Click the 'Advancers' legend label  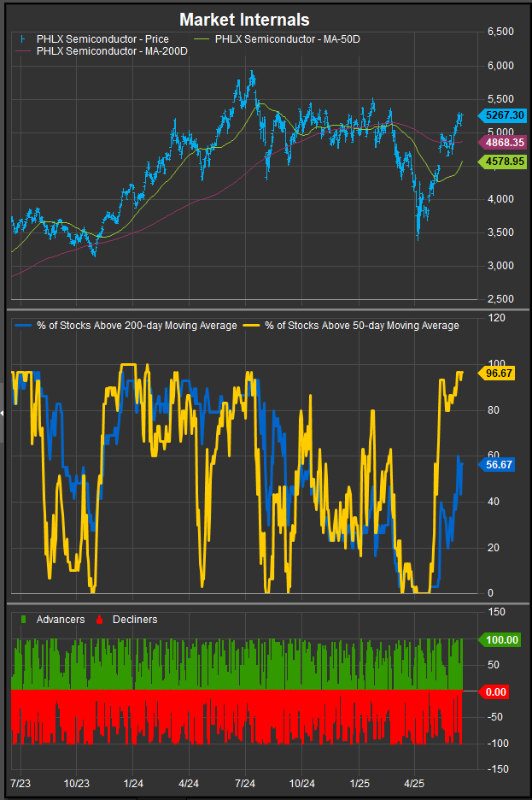61,620
